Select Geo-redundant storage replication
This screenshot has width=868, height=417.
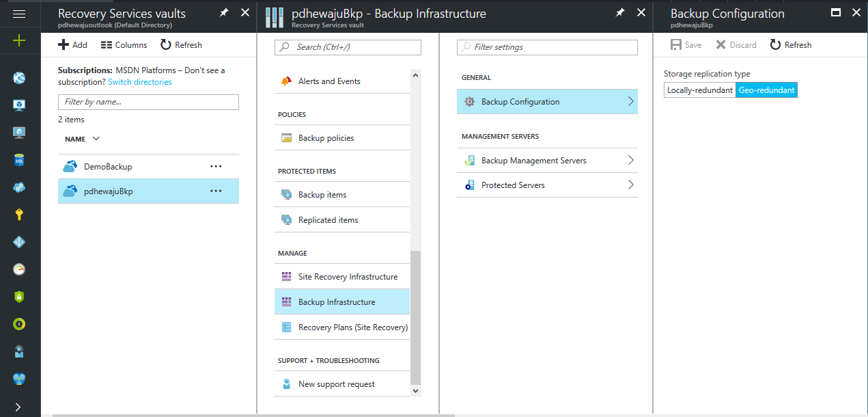766,90
